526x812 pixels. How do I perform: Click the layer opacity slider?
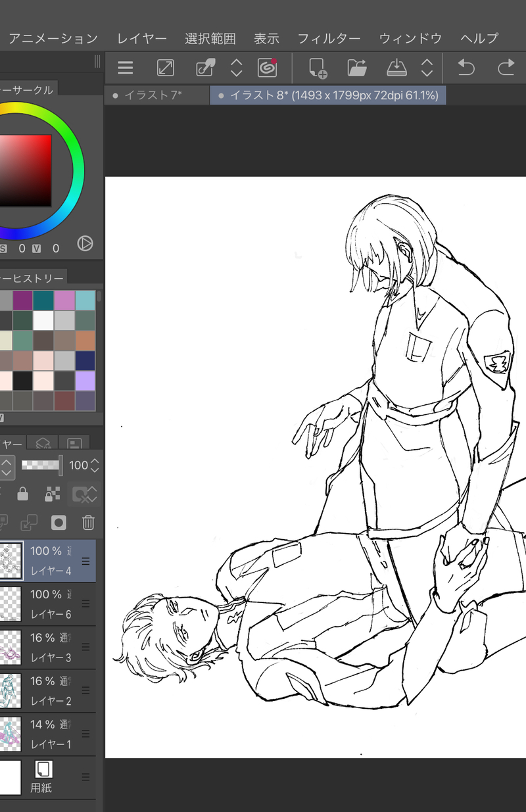[42, 466]
